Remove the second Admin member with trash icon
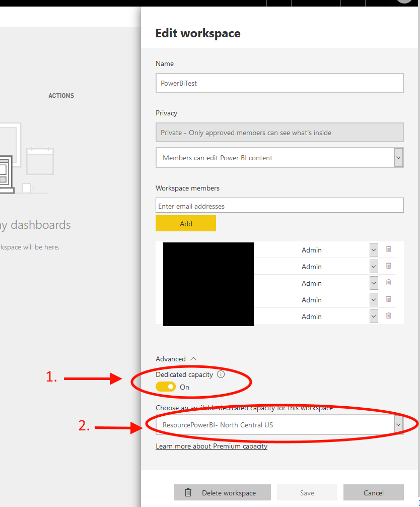Image resolution: width=420 pixels, height=507 pixels. point(388,266)
